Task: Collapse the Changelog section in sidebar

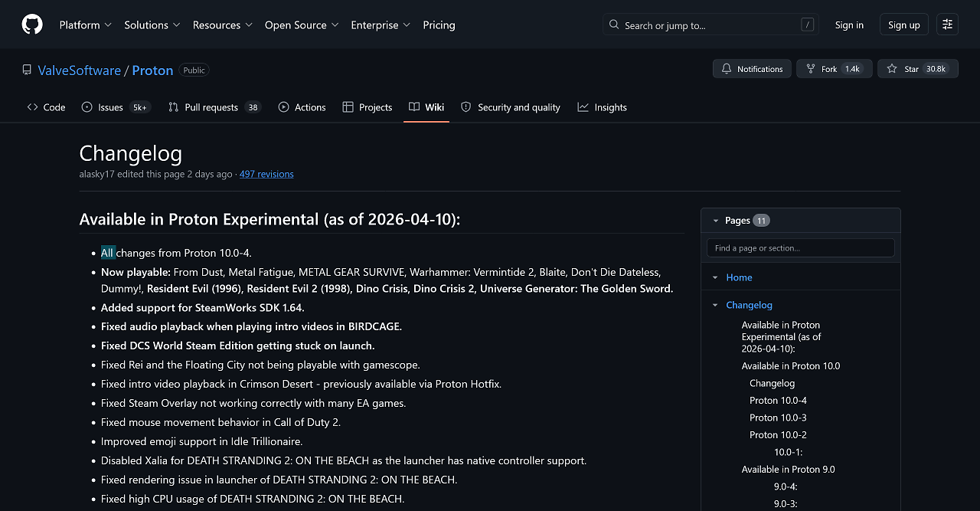Action: 715,305
